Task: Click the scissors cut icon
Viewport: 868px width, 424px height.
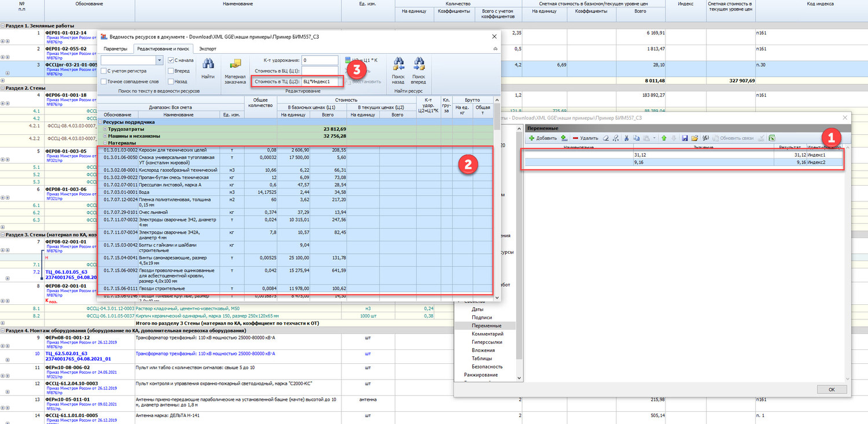Action: (x=627, y=138)
